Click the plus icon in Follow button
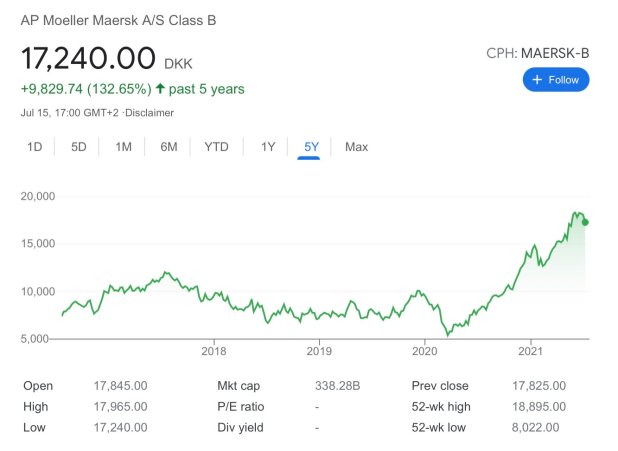This screenshot has width=618, height=451. (537, 80)
